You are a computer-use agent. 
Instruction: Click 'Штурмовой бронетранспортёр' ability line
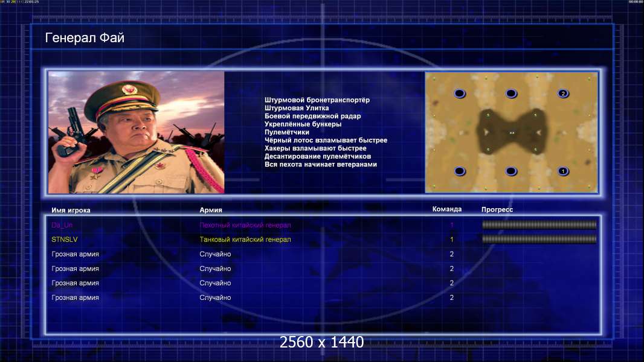[317, 100]
